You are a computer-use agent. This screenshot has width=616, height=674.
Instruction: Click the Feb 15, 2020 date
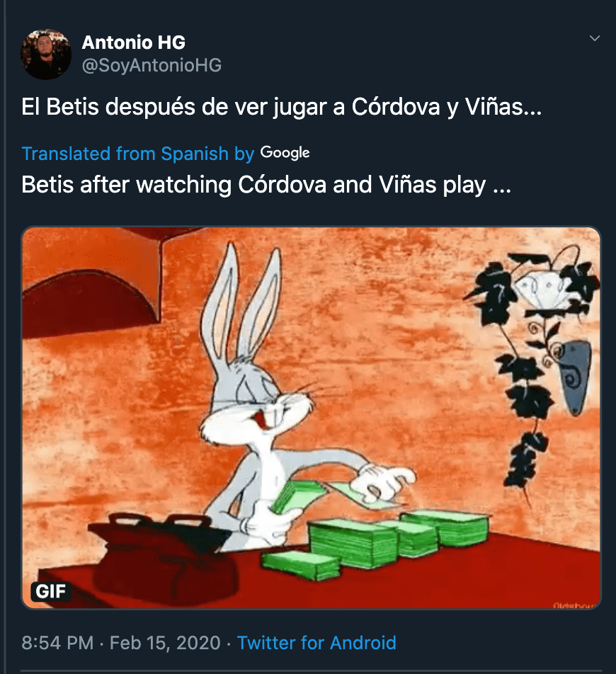click(x=165, y=643)
